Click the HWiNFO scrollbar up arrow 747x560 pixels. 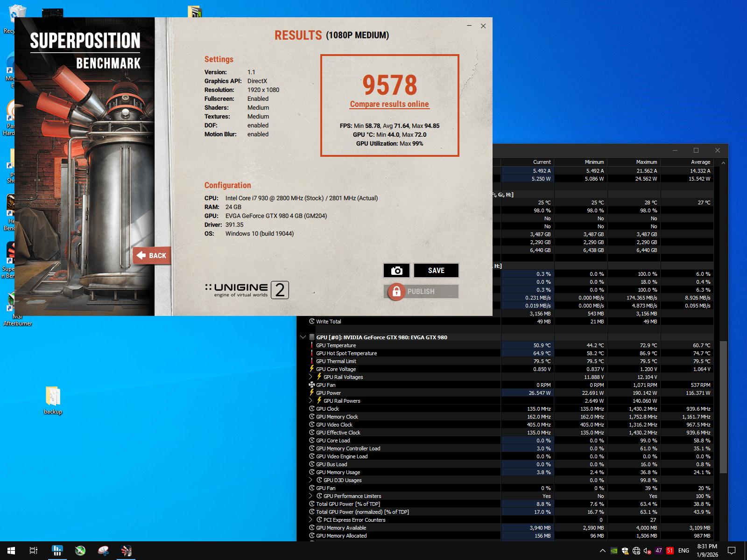pyautogui.click(x=723, y=163)
